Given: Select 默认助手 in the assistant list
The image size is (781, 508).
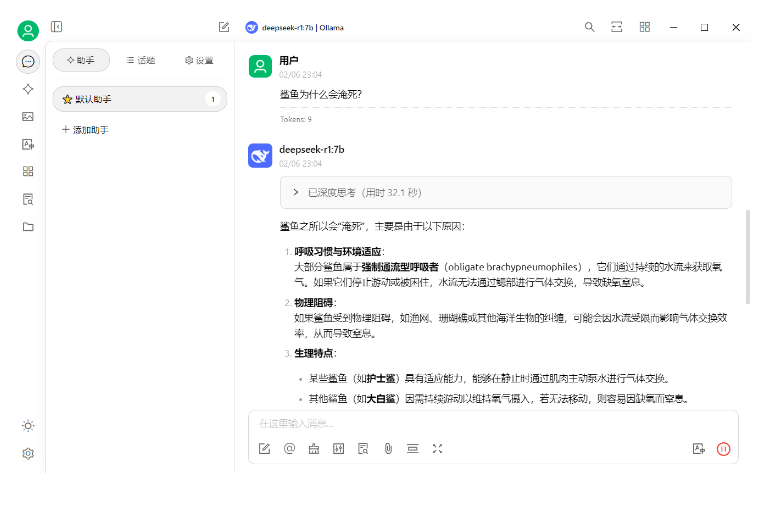Looking at the screenshot, I should click(x=139, y=99).
